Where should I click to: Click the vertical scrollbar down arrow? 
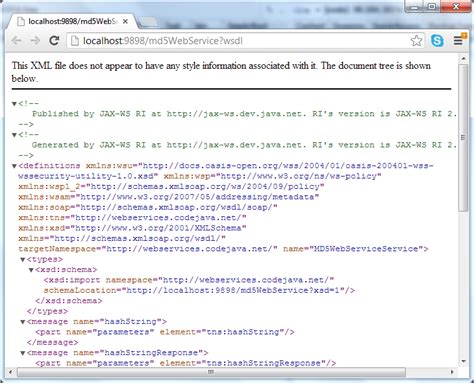[x=463, y=361]
